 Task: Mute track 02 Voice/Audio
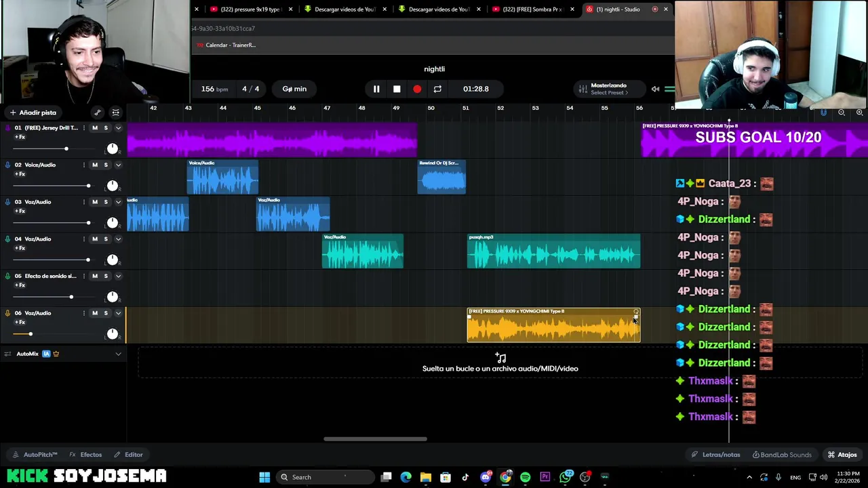(95, 165)
